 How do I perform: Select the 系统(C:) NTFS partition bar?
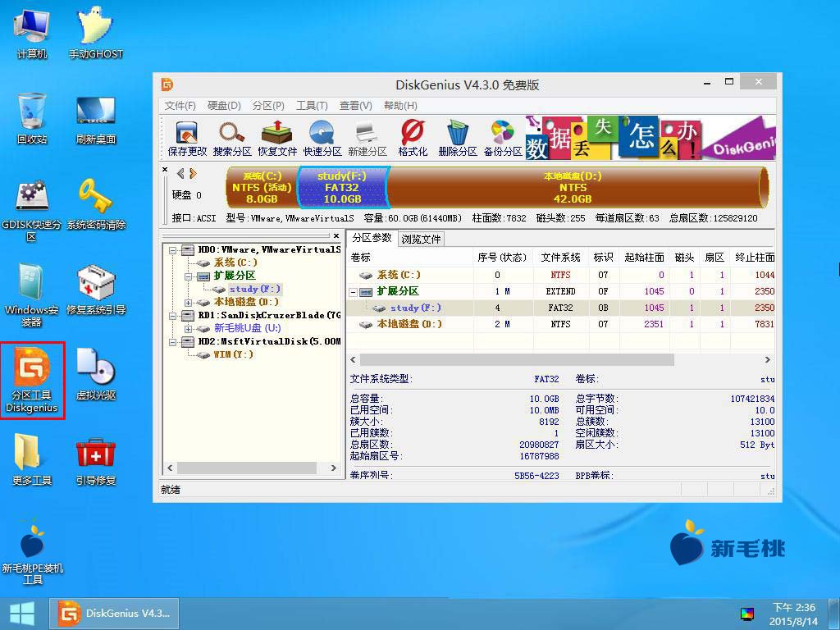(x=262, y=188)
